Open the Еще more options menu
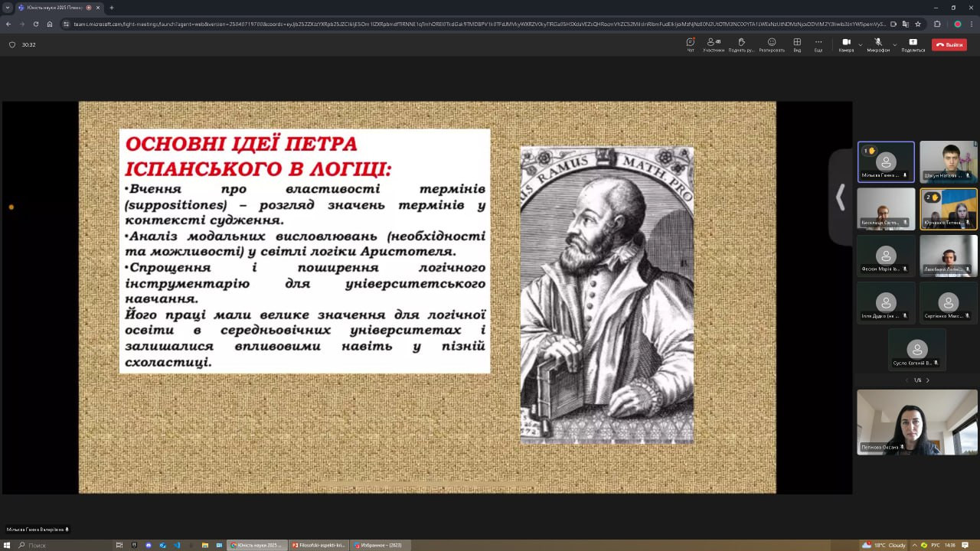The image size is (980, 551). (x=818, y=44)
